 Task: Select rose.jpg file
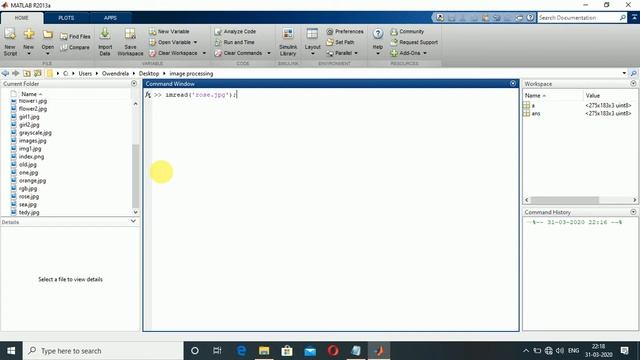29,196
